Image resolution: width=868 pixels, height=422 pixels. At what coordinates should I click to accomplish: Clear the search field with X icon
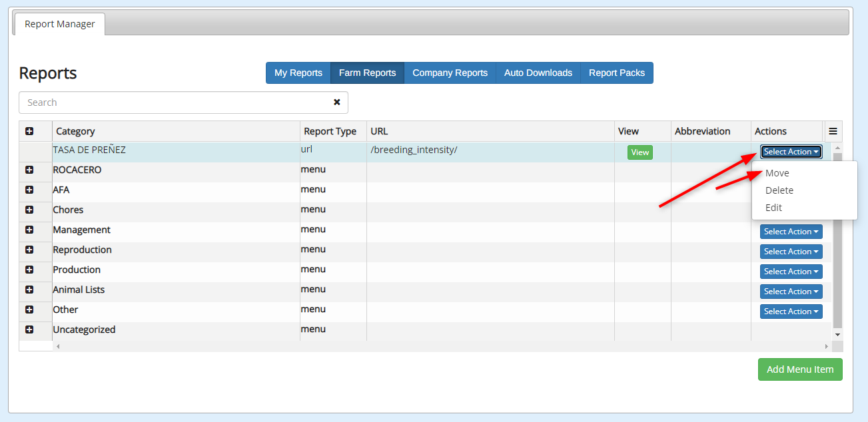pyautogui.click(x=336, y=103)
